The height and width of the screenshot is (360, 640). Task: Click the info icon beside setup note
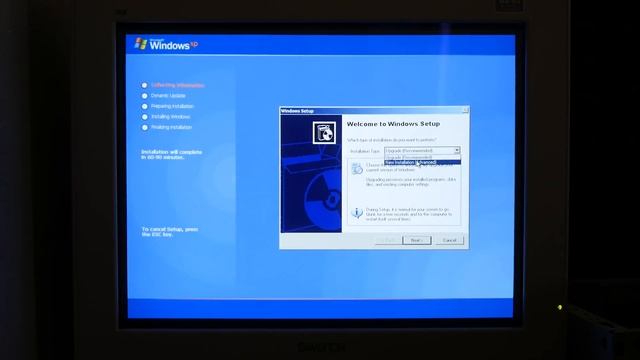point(357,213)
